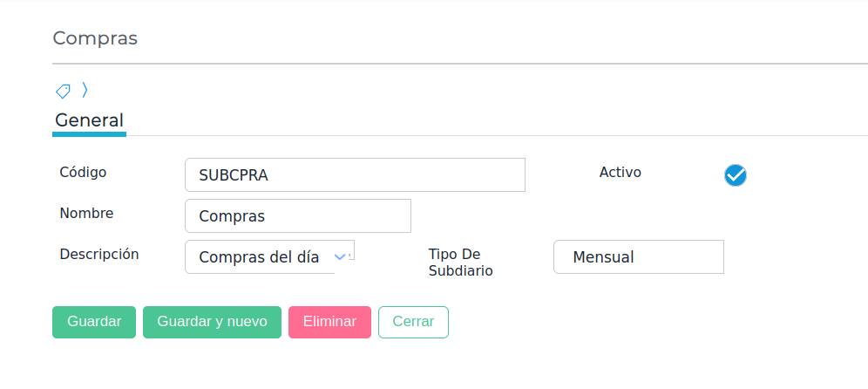The height and width of the screenshot is (389, 868).
Task: Close the form with Cerrar
Action: point(413,322)
